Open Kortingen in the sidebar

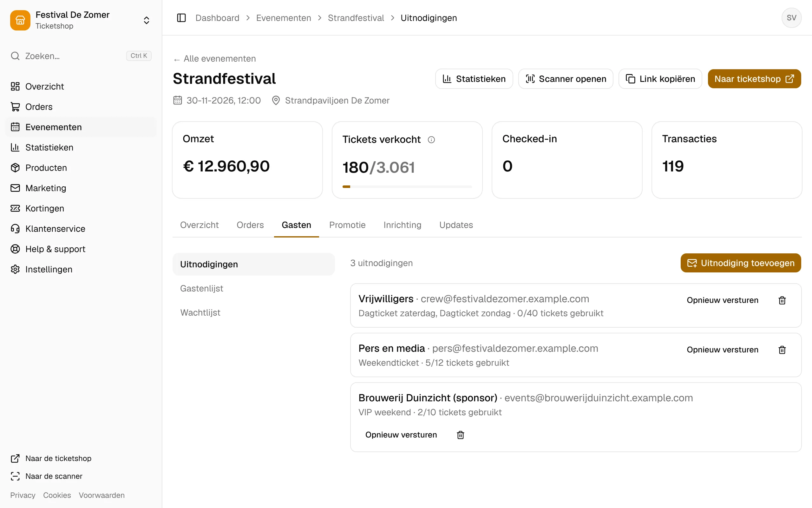[x=81, y=208]
